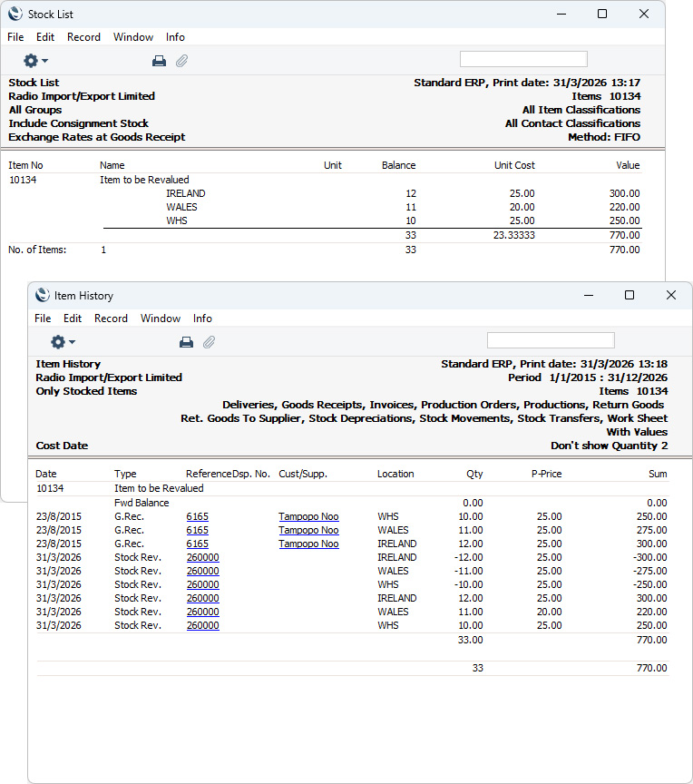Open the Record menu in Stock List
The image size is (693, 784).
84,37
